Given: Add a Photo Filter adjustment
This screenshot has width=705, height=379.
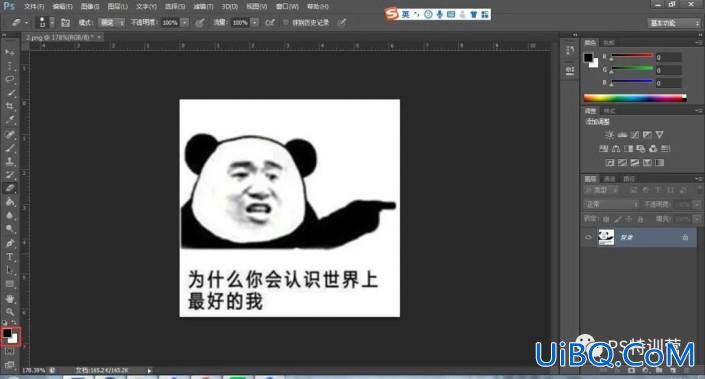Looking at the screenshot, I should pyautogui.click(x=641, y=148).
